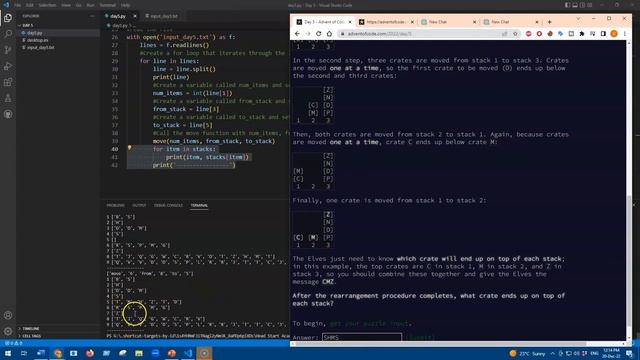Open the Selection menu in VS Code
The image size is (640, 360).
[47, 5]
